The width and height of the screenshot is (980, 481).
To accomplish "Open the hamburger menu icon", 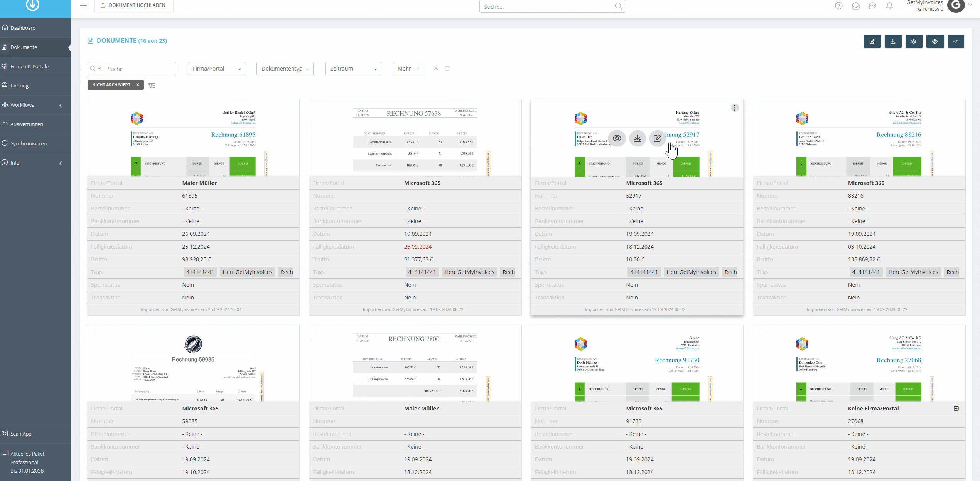I will [83, 5].
